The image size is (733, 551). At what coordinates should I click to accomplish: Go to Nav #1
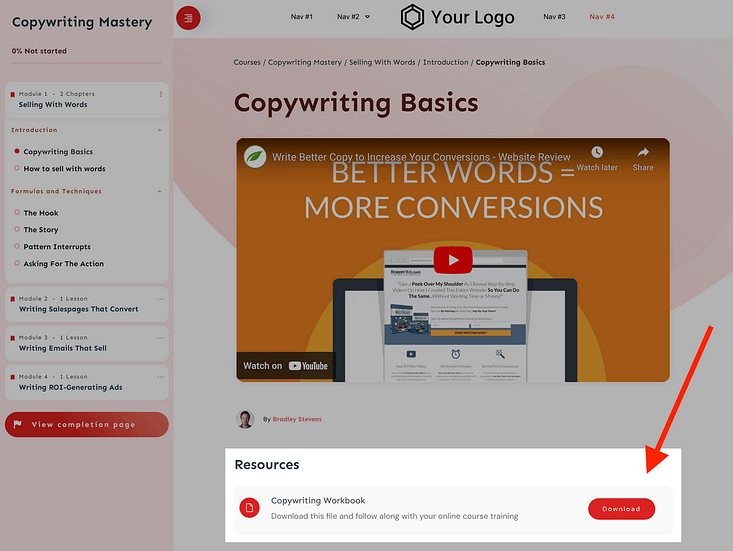pos(302,17)
